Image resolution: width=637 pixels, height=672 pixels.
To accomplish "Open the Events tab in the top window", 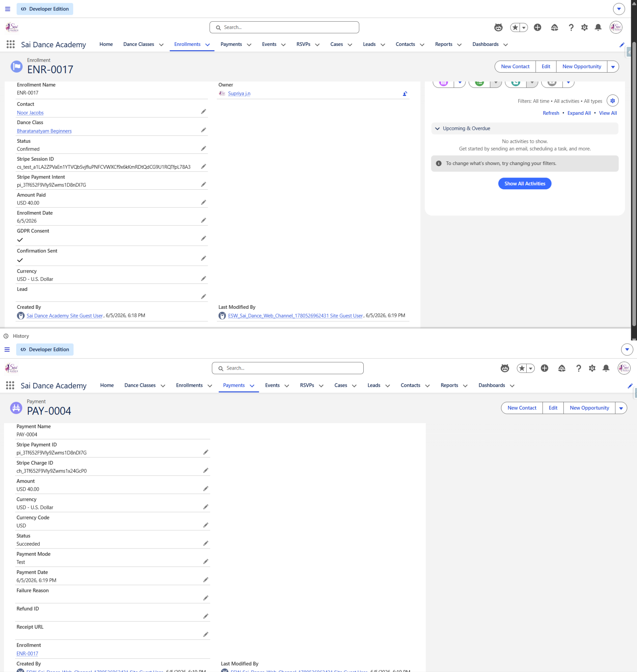I will tap(269, 44).
